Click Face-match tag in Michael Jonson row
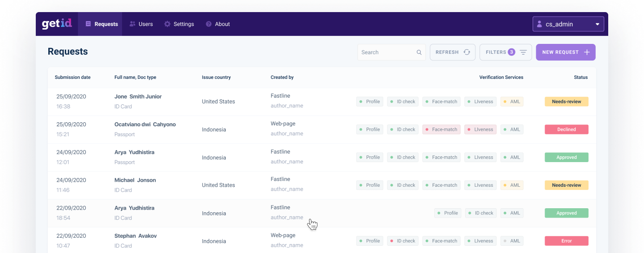The image size is (644, 253). tap(441, 185)
